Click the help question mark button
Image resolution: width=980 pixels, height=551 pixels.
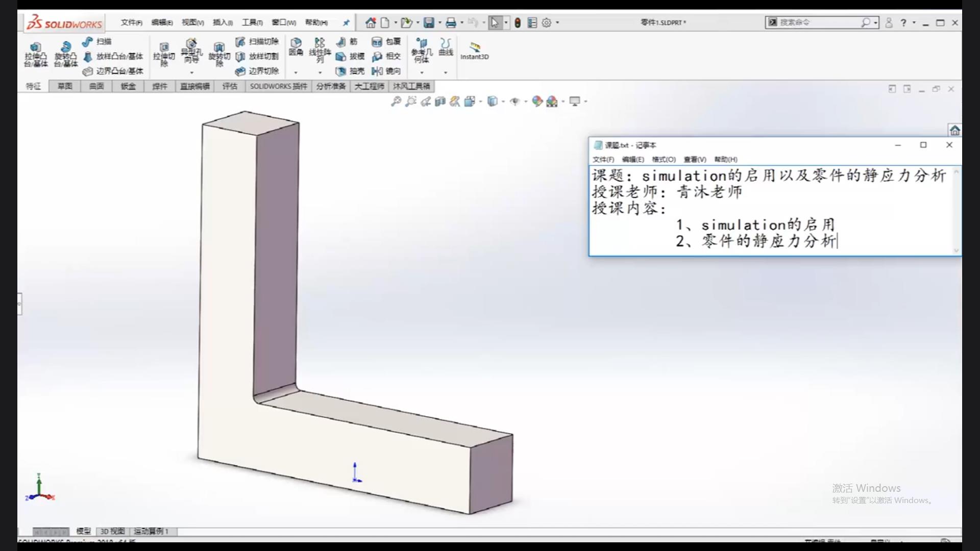tap(903, 22)
